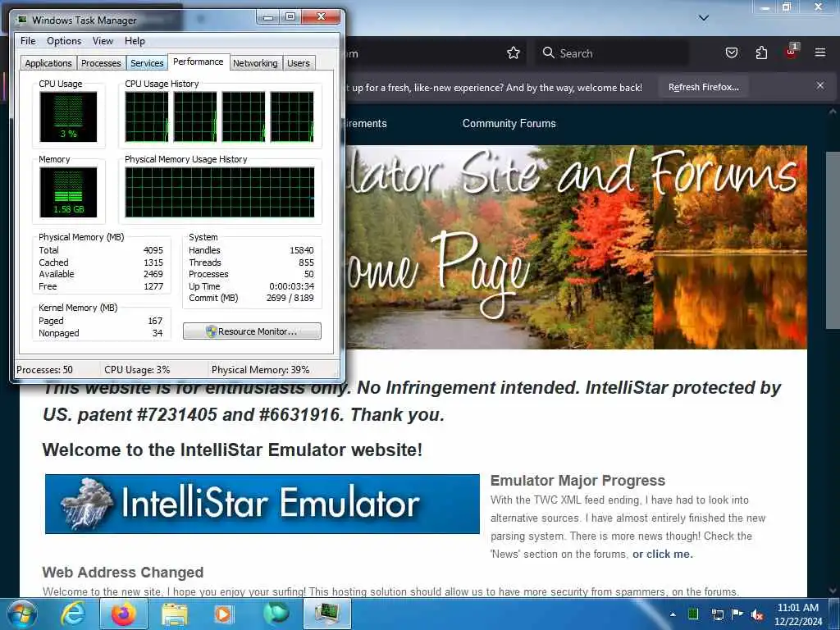This screenshot has height=630, width=840.
Task: Open Windows Media Player from the taskbar
Action: pyautogui.click(x=223, y=614)
